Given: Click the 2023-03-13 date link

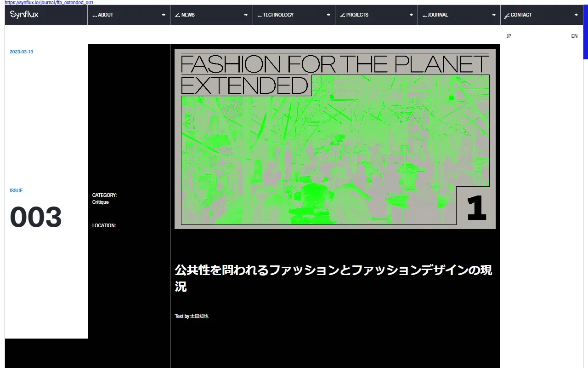Looking at the screenshot, I should point(21,52).
